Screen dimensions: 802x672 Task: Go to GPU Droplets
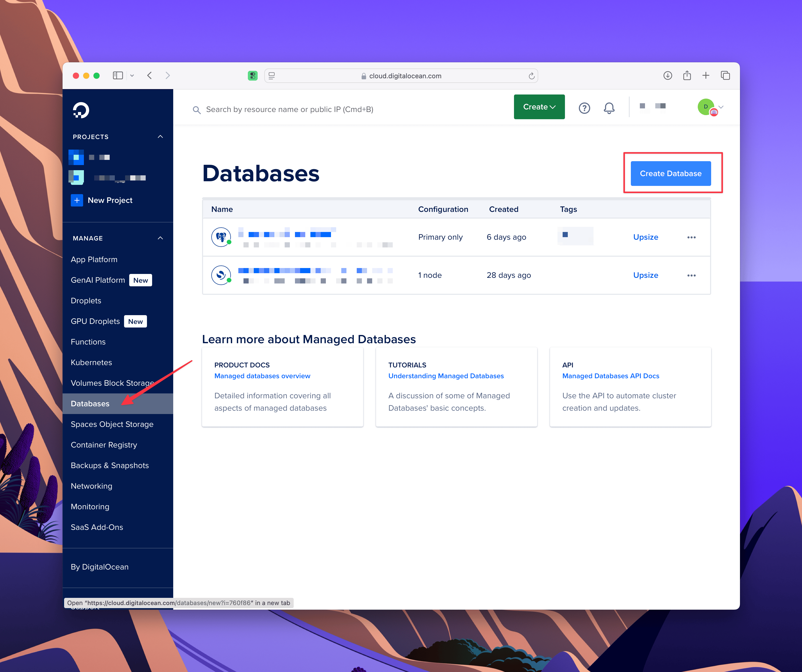click(x=95, y=321)
